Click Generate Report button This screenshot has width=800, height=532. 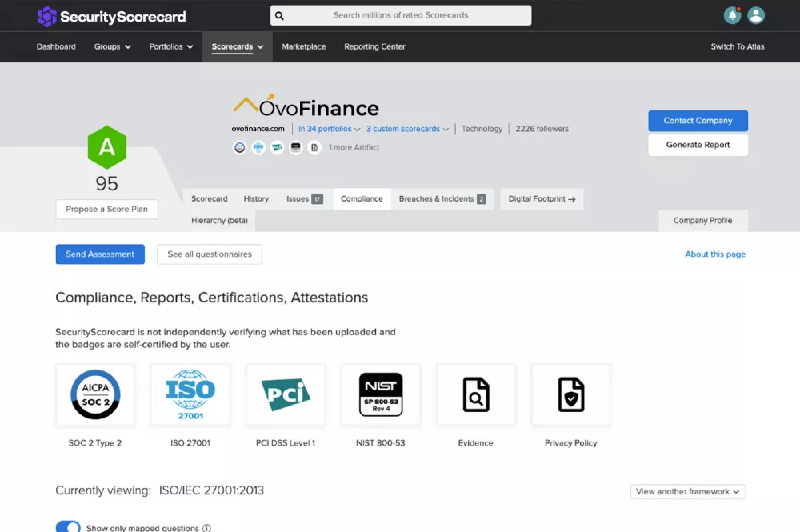(698, 145)
